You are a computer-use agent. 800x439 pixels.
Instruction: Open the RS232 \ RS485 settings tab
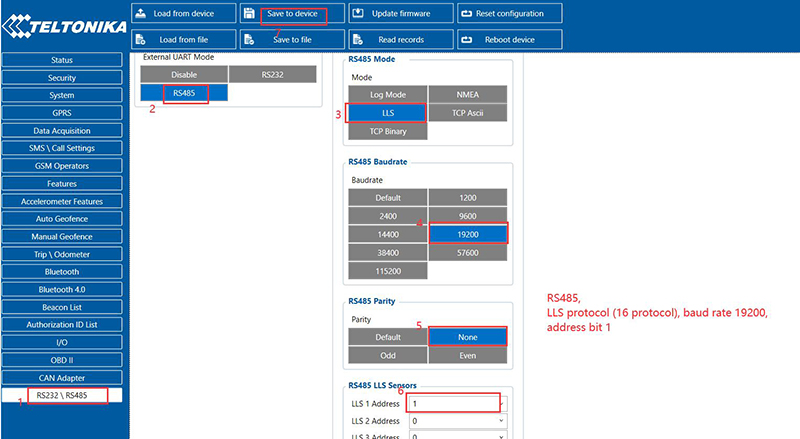coord(62,396)
